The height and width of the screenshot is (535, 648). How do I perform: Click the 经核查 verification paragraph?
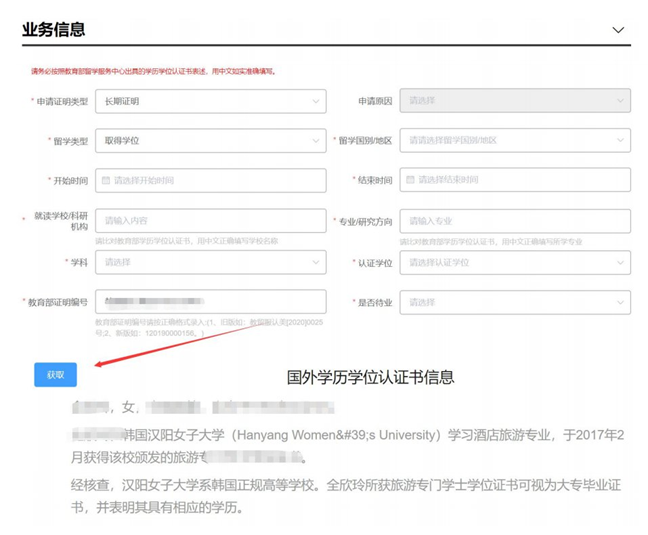[346, 496]
